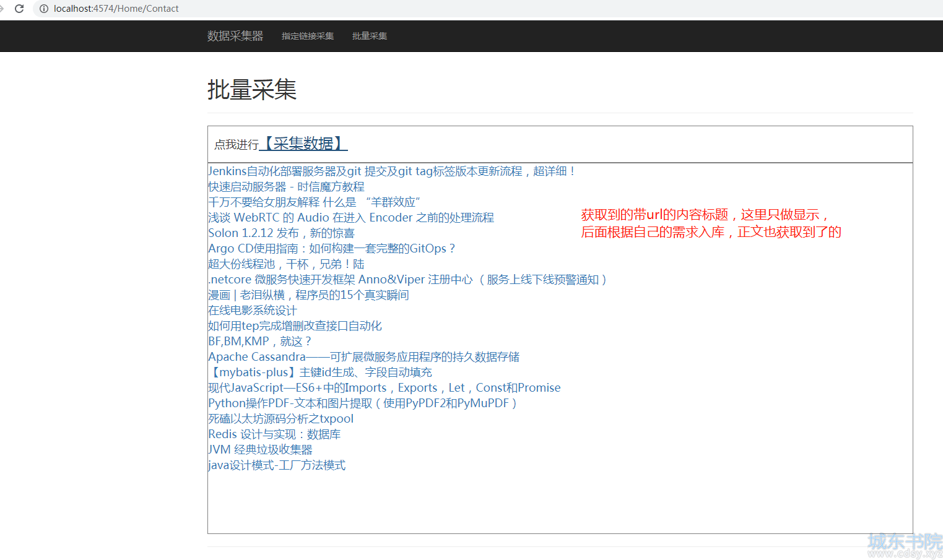This screenshot has height=560, width=943.
Task: Open article 千万不要给女朋友解释 羊群效应
Action: click(315, 202)
